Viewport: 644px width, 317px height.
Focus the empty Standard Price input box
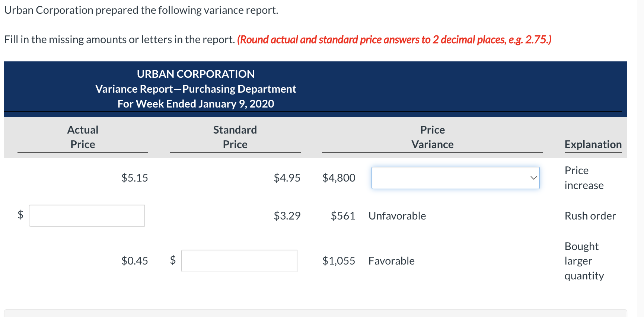click(239, 261)
